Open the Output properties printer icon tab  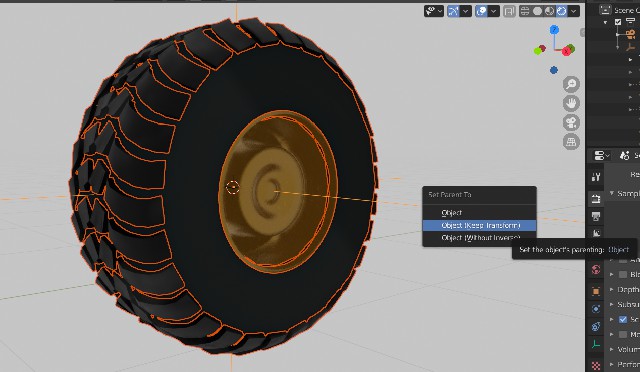(596, 216)
